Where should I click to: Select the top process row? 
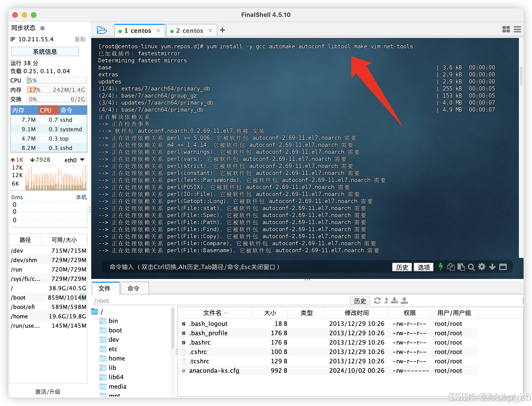(x=49, y=139)
